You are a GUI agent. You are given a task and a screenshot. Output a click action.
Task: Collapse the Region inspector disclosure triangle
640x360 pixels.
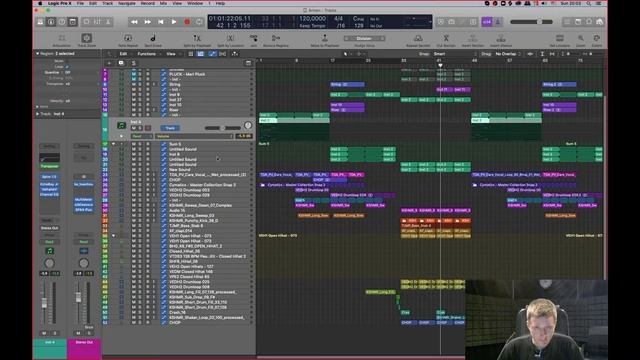pos(38,53)
